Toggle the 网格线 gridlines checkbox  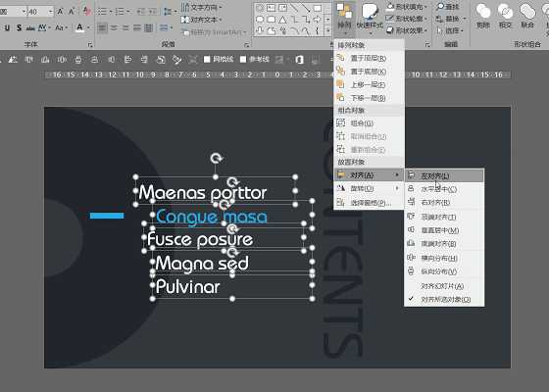207,60
